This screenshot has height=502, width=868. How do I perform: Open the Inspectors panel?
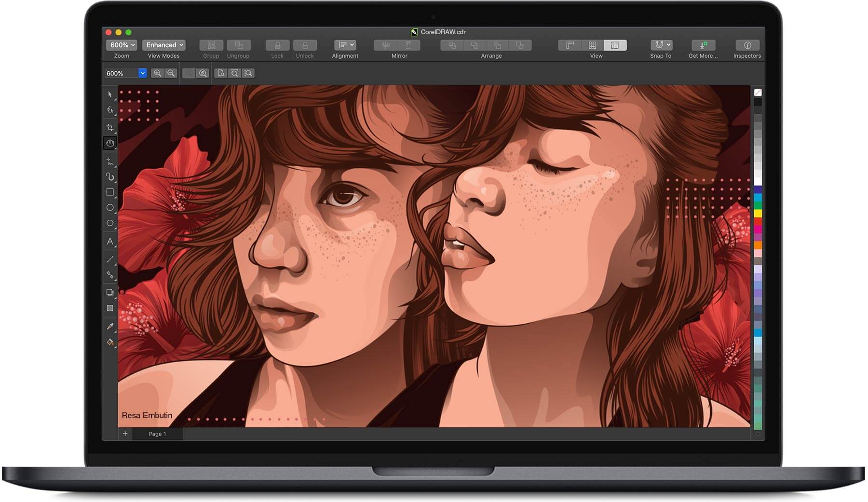pos(747,45)
